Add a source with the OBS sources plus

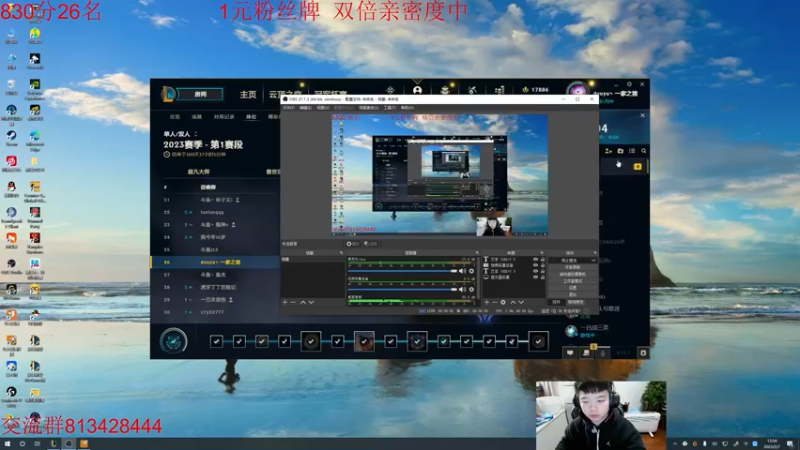pyautogui.click(x=487, y=303)
